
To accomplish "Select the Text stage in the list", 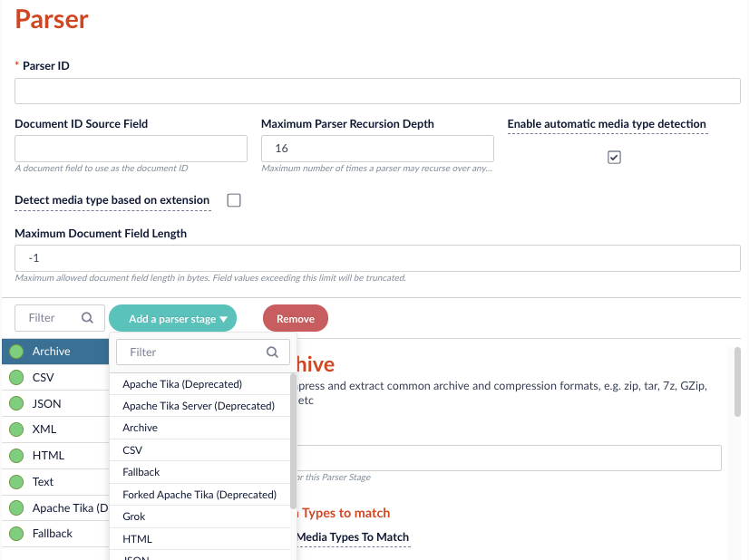I will [55, 482].
